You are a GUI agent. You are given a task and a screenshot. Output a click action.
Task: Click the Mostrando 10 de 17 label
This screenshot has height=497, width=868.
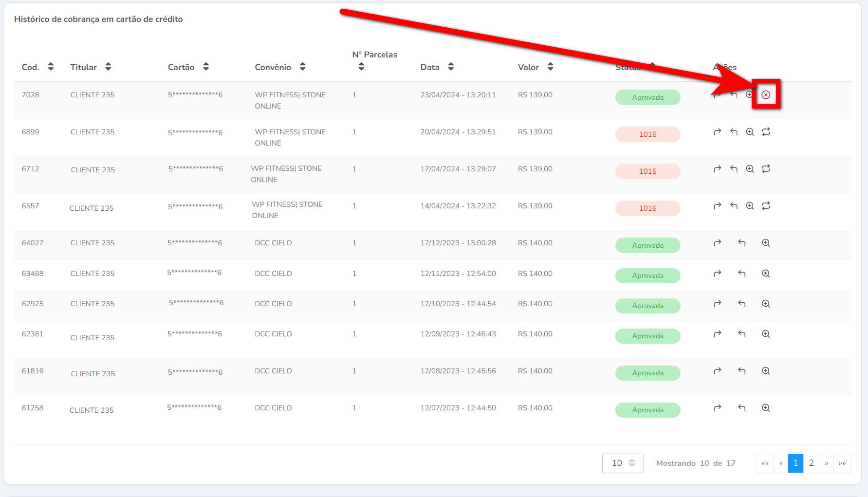point(696,463)
